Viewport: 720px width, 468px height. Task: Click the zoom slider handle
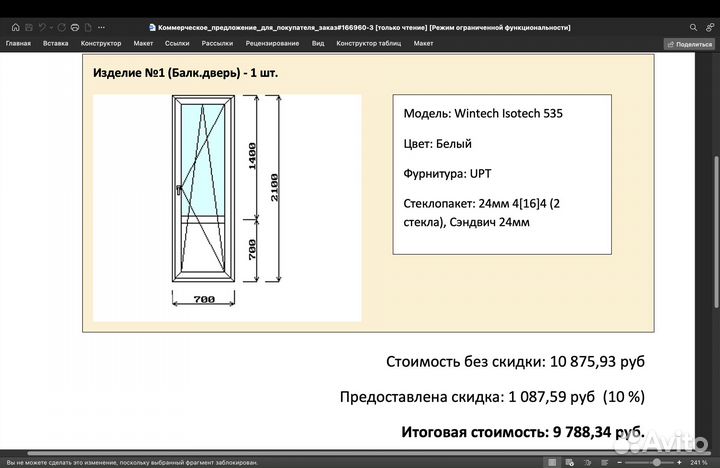point(657,462)
